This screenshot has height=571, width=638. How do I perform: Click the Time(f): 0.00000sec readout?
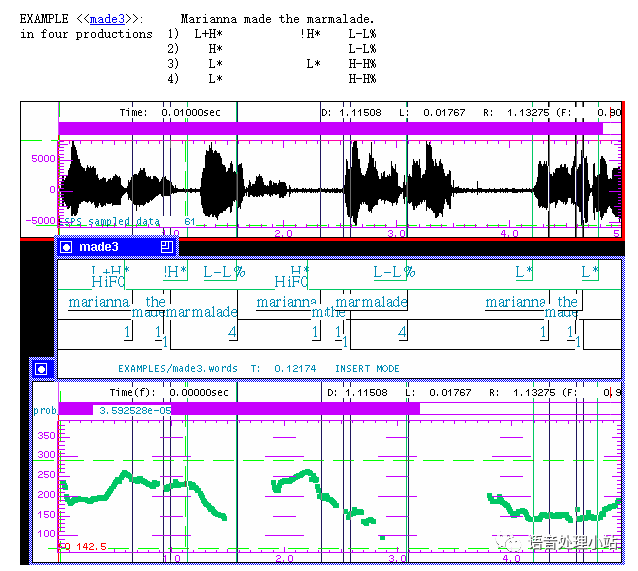169,392
